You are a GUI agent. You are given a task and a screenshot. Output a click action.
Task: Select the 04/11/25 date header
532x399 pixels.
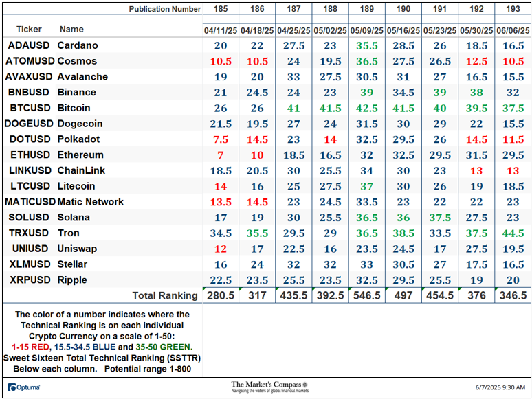point(221,30)
